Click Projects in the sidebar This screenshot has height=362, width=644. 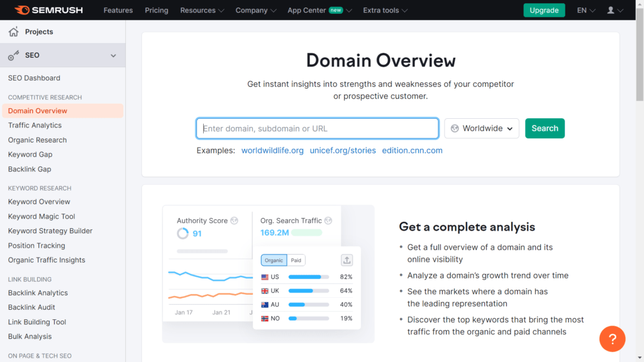click(x=39, y=31)
